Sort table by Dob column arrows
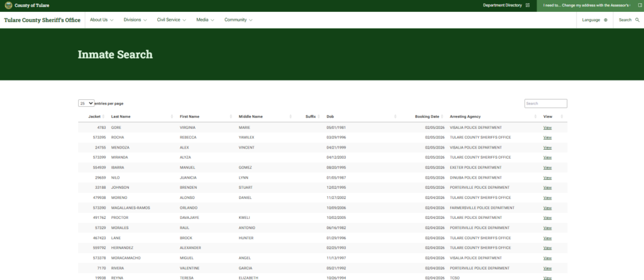 click(x=396, y=116)
